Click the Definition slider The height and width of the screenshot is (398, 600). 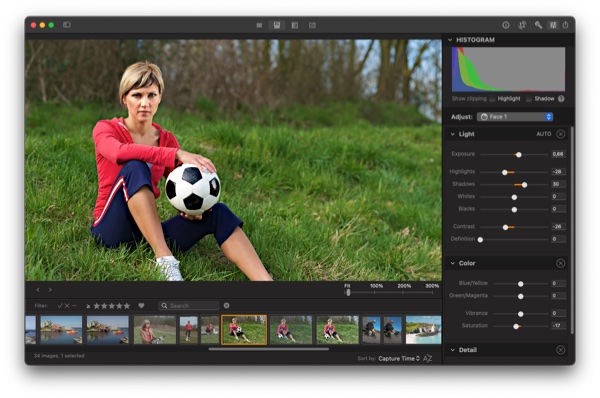pyautogui.click(x=514, y=240)
